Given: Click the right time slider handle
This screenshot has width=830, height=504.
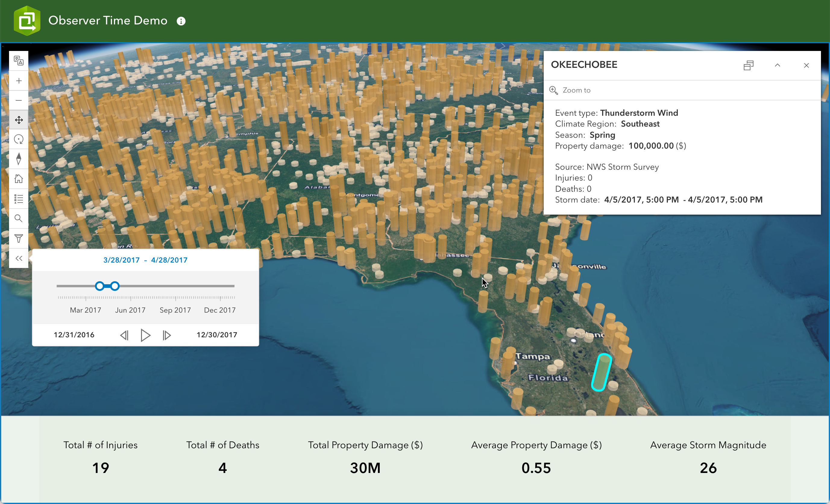Looking at the screenshot, I should pyautogui.click(x=115, y=286).
